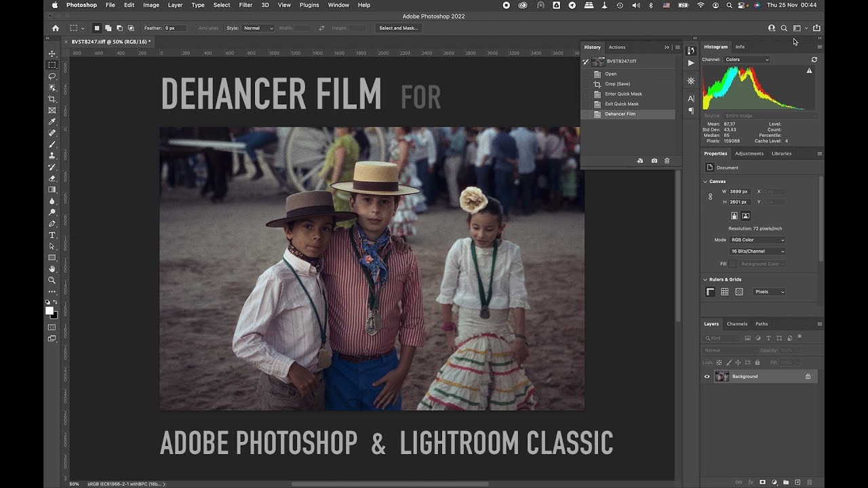The width and height of the screenshot is (868, 488).
Task: Toggle the layer filter on/off switch
Action: (800, 337)
